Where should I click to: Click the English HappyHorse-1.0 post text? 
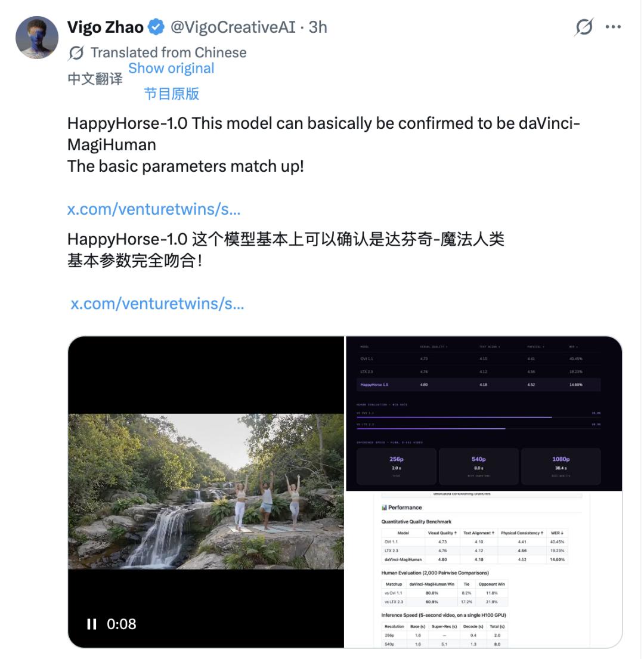tap(323, 144)
